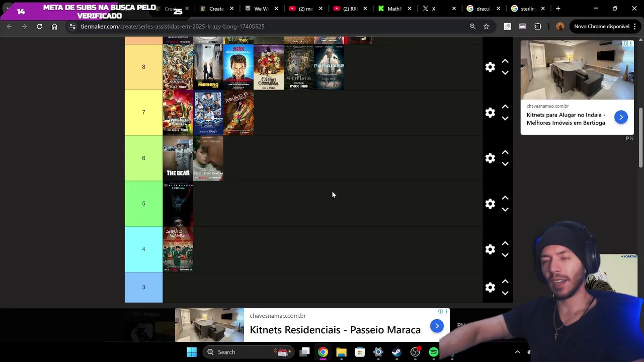Move tier 7 row down

[x=505, y=119]
